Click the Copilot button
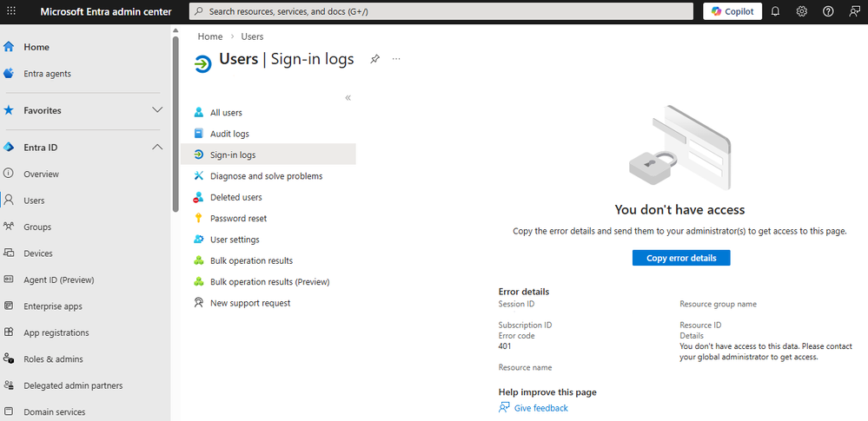Screen dimensions: 868x421 point(732,11)
